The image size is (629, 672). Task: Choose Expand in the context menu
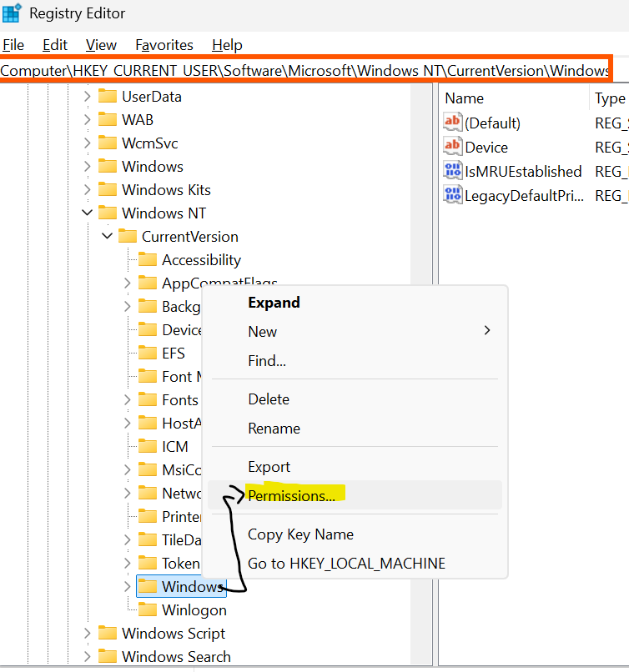[x=355, y=303]
